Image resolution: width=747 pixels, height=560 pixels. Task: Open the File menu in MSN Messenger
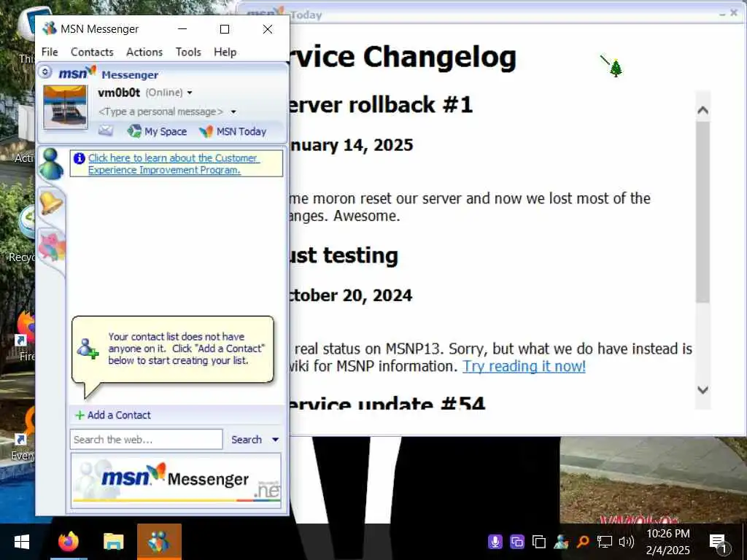50,52
